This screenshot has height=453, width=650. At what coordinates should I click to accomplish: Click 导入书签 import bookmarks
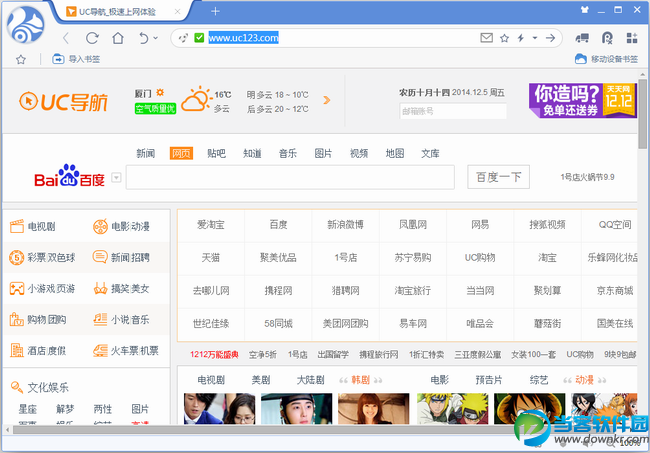point(76,59)
